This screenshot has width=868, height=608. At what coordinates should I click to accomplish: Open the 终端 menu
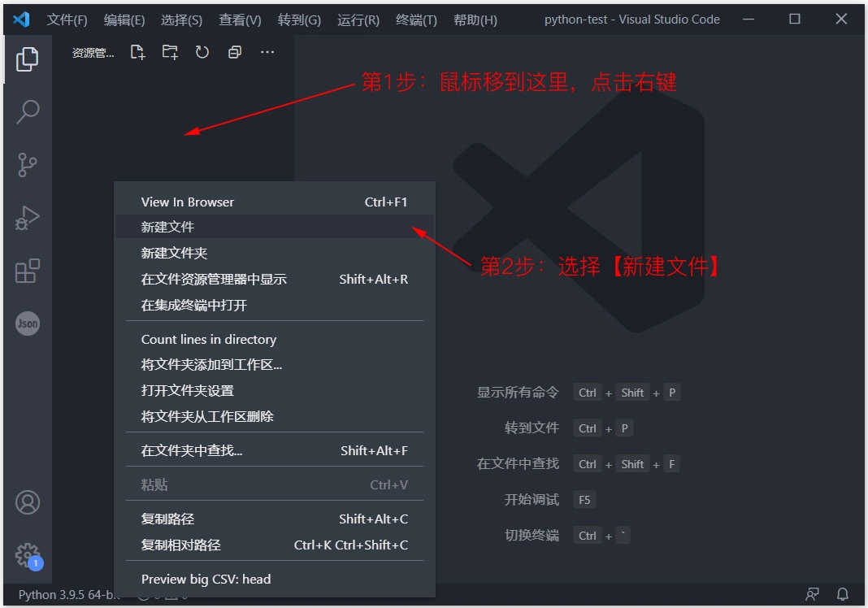(x=416, y=19)
